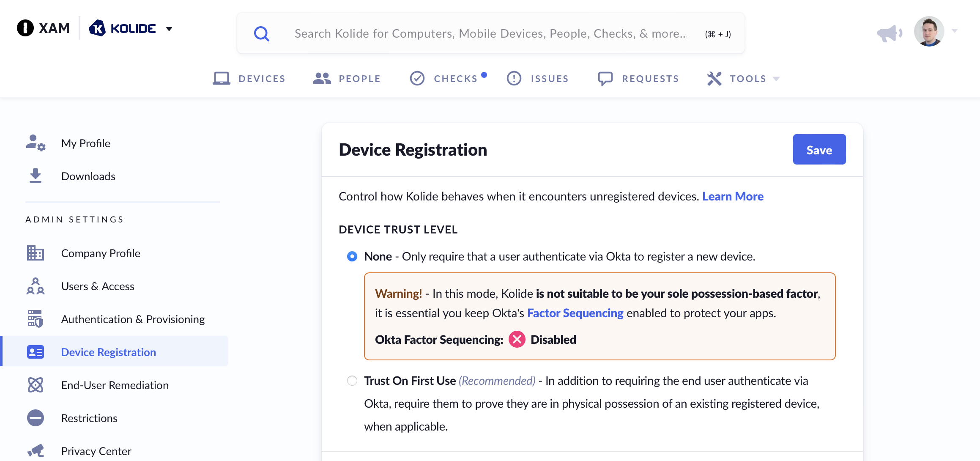980x461 pixels.
Task: Focus the Kolide search field
Action: (x=490, y=33)
